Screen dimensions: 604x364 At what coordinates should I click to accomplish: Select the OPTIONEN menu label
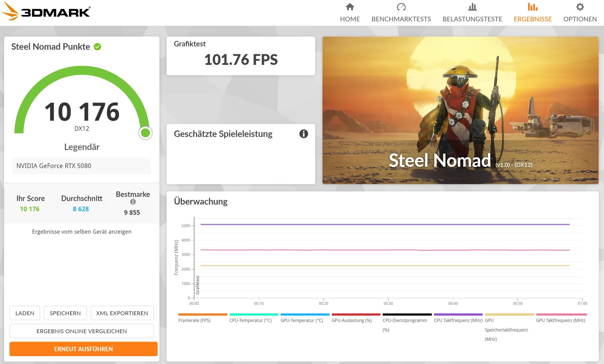pyautogui.click(x=580, y=19)
